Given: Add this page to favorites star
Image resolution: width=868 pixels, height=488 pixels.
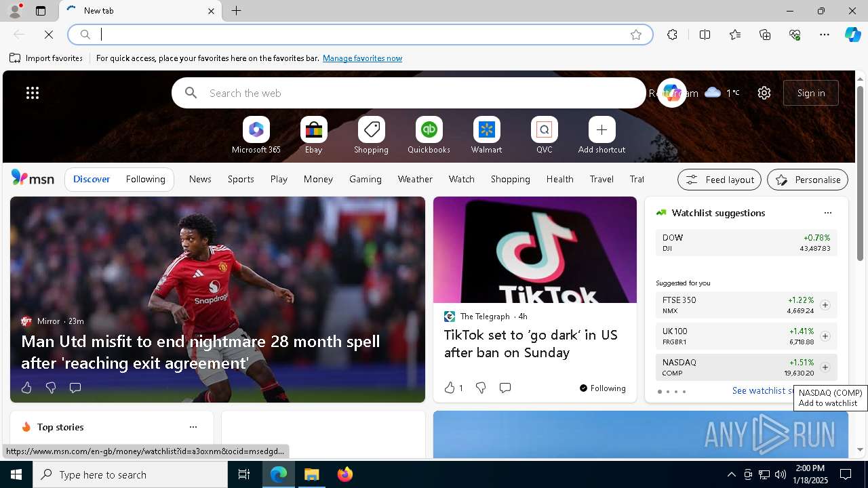Looking at the screenshot, I should point(636,35).
